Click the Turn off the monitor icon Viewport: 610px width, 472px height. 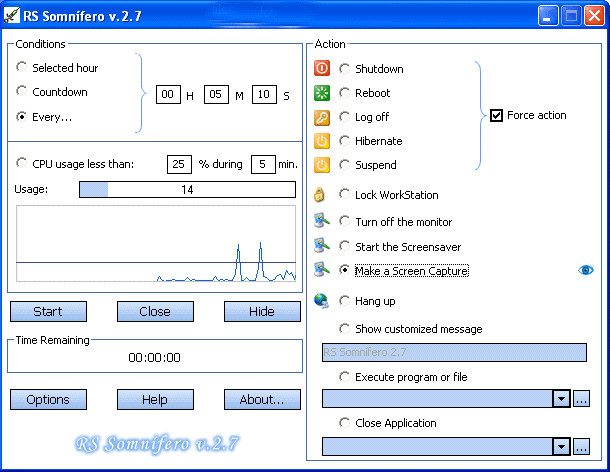(322, 221)
